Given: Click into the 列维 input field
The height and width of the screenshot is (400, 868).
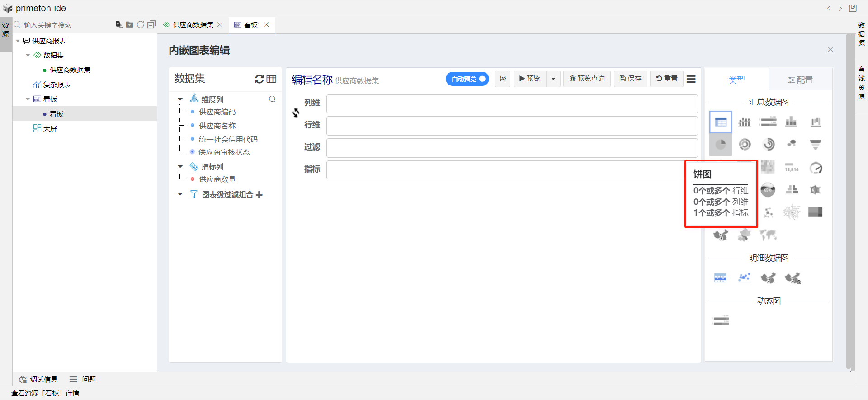Looking at the screenshot, I should click(512, 104).
